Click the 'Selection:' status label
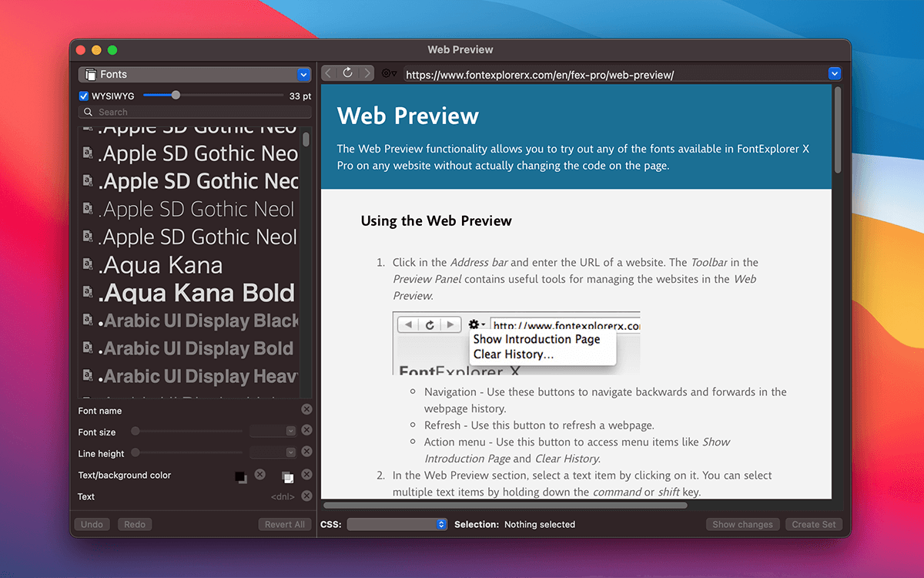The width and height of the screenshot is (924, 578). point(477,524)
